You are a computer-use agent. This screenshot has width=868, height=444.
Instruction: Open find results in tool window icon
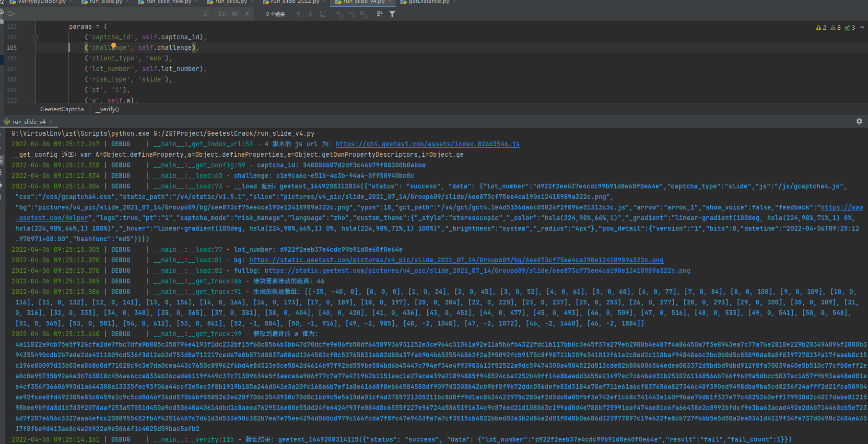pos(380,14)
